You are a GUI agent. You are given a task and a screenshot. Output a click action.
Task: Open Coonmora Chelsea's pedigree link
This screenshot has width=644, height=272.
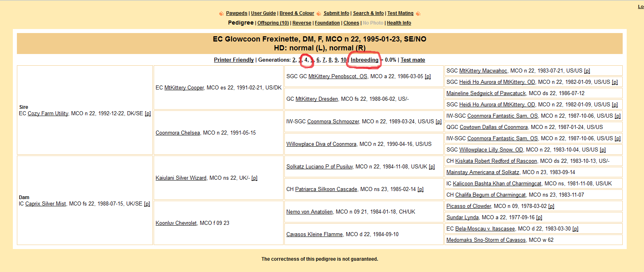click(x=178, y=133)
